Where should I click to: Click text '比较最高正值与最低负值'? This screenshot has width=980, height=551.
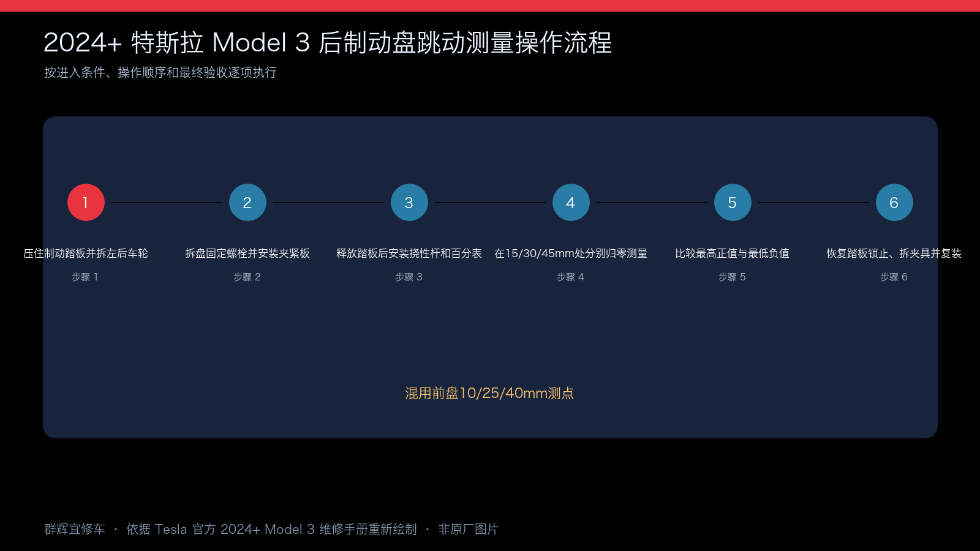(733, 253)
